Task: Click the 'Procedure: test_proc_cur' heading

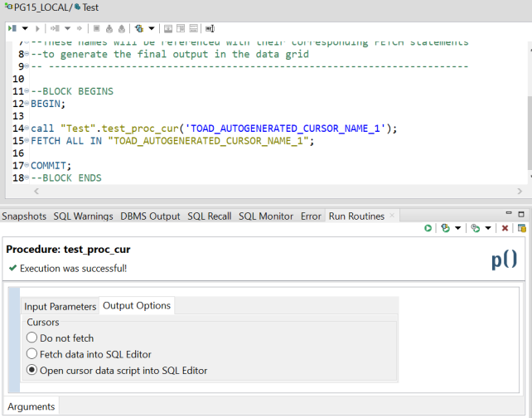Action: tap(68, 250)
